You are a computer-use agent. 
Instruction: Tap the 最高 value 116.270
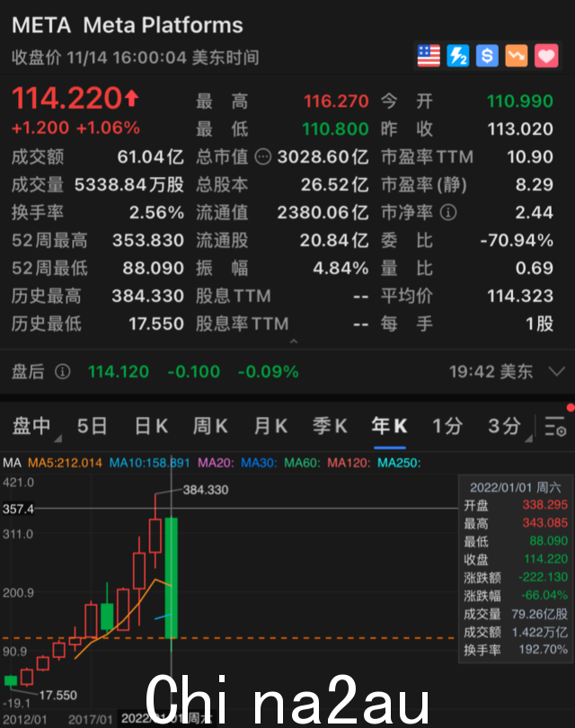coord(336,102)
